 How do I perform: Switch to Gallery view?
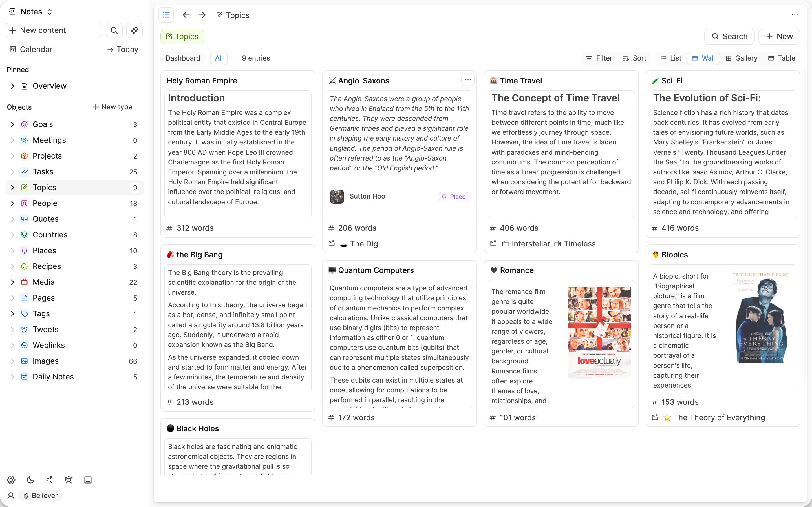tap(742, 58)
